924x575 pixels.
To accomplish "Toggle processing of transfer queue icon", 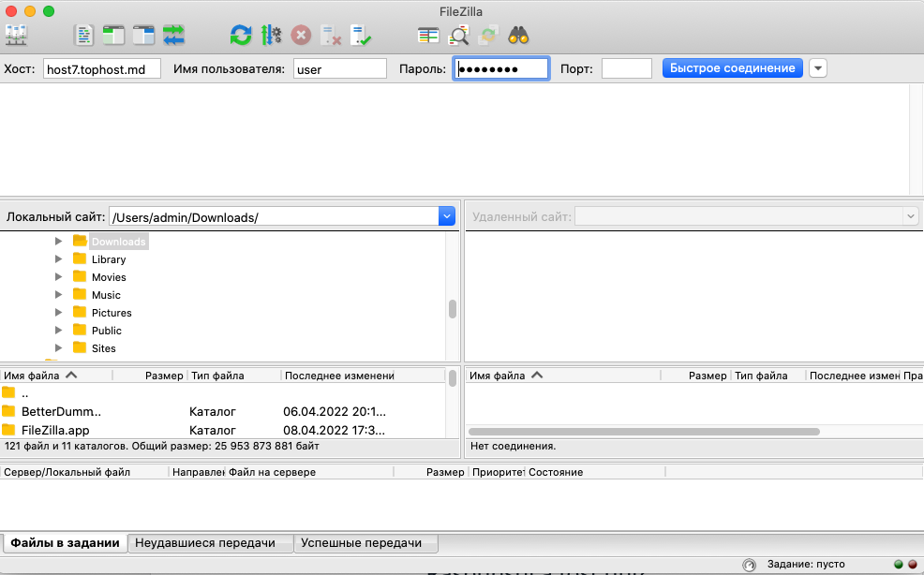I will [271, 36].
